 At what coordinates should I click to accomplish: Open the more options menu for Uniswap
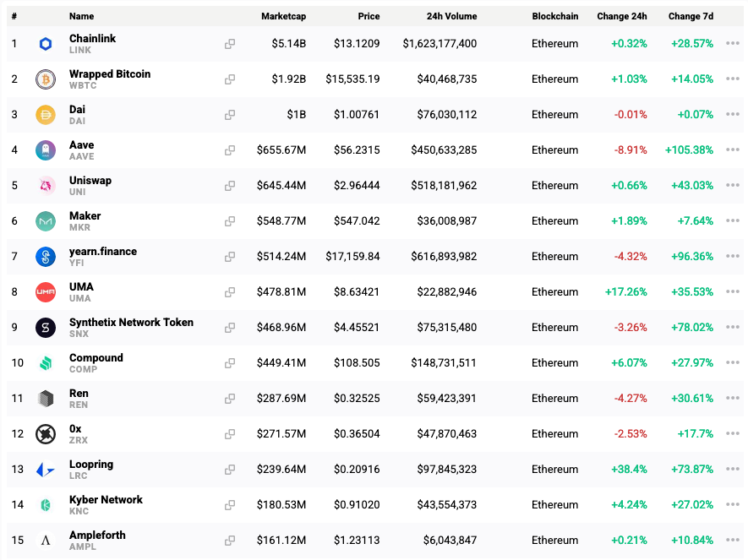[733, 185]
